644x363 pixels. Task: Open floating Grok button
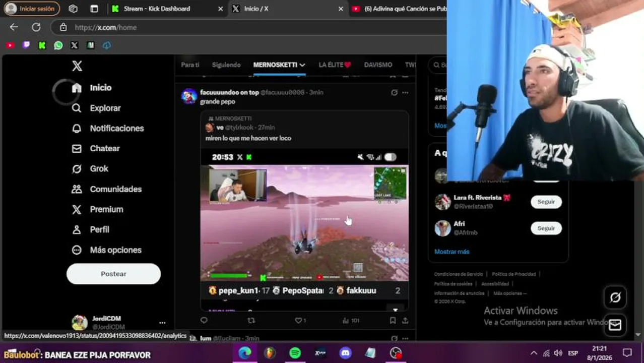coord(615,297)
